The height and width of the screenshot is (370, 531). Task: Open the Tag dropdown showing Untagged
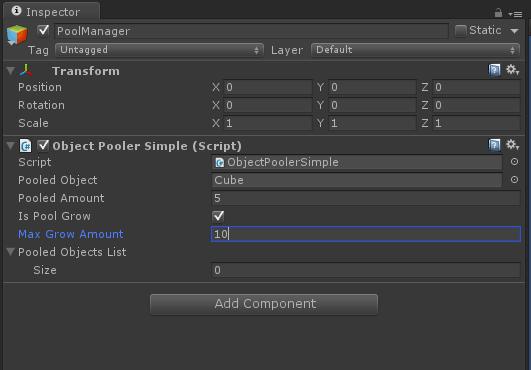coord(159,50)
